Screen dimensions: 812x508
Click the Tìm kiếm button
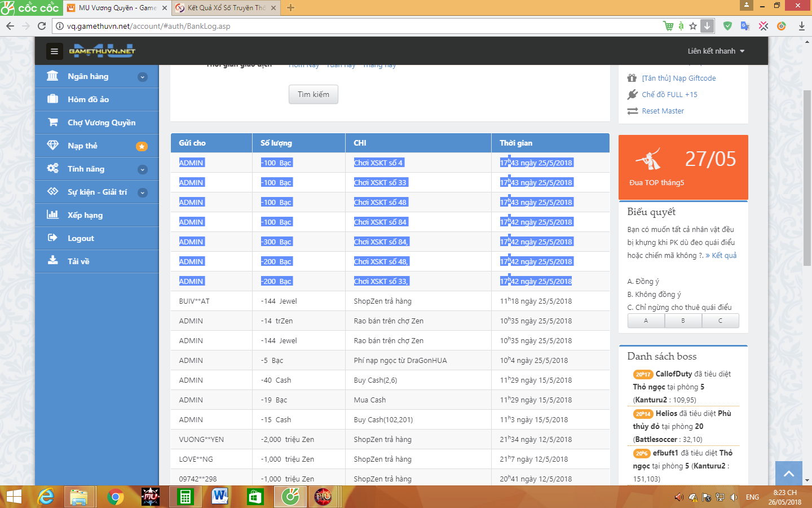click(x=314, y=94)
